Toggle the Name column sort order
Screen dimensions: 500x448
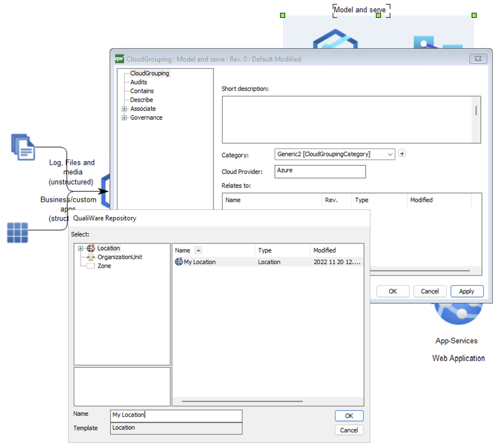(x=198, y=250)
